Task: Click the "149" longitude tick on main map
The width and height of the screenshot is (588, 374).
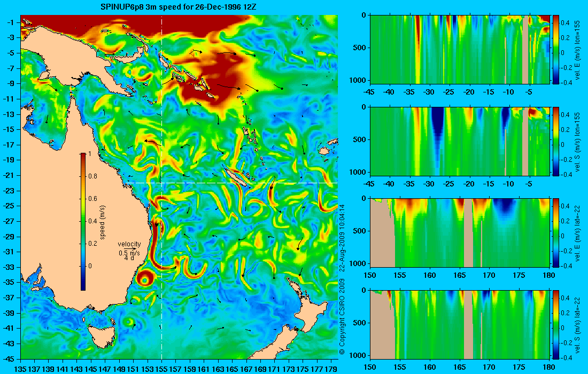Action: 119,369
